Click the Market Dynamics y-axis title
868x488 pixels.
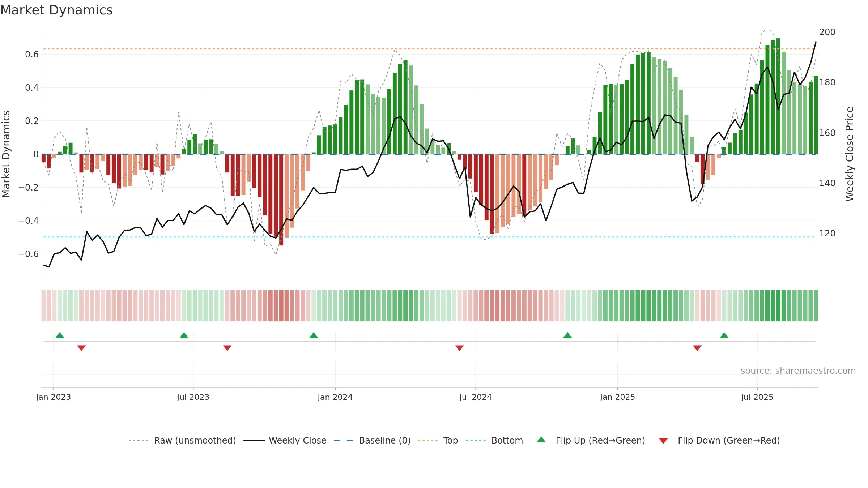click(x=6, y=154)
